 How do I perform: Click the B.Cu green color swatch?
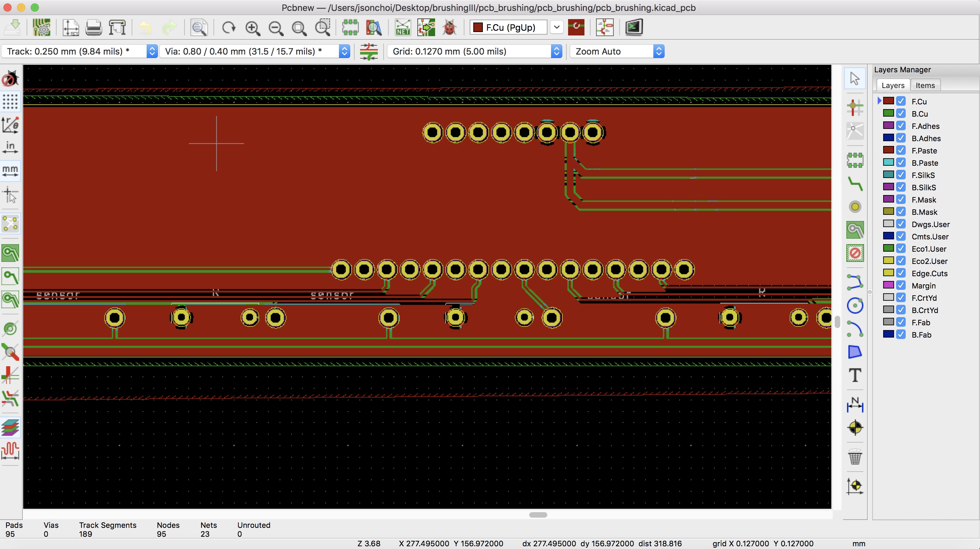(888, 113)
